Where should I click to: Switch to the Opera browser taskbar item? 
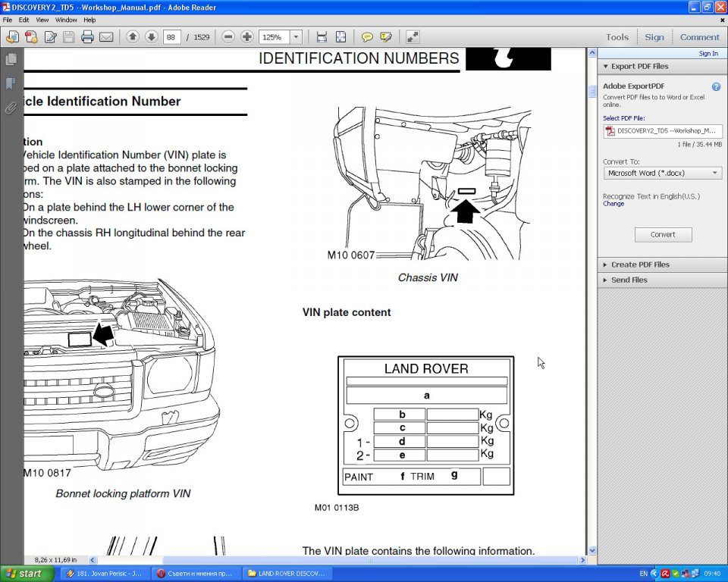[196, 574]
